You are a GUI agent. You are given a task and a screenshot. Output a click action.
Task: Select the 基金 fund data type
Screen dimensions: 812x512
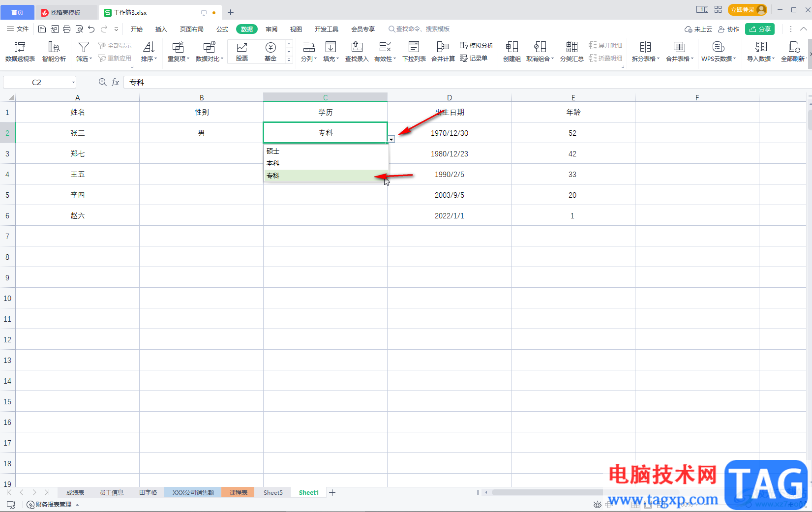(x=271, y=52)
